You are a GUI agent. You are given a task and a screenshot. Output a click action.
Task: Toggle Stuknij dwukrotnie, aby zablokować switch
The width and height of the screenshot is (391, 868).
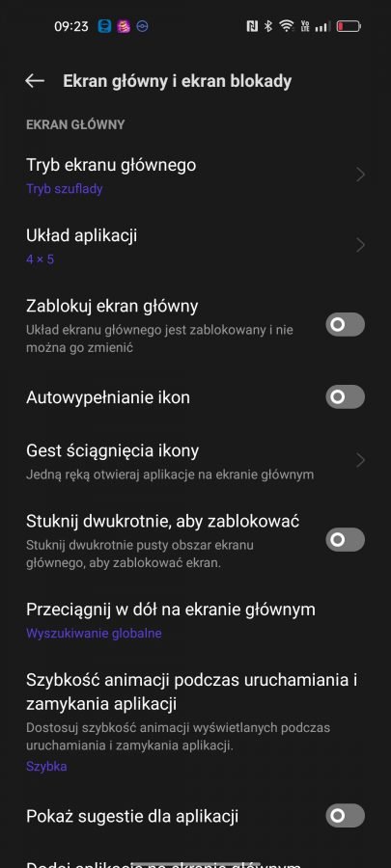pos(345,540)
